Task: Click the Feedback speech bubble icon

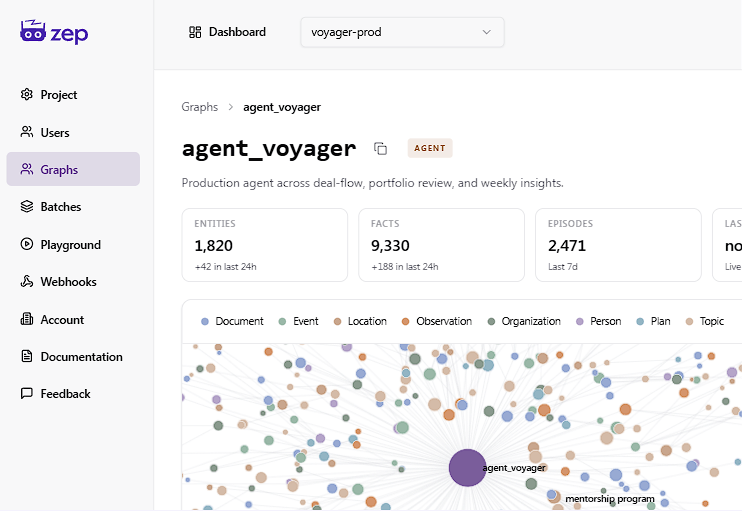Action: pyautogui.click(x=27, y=393)
